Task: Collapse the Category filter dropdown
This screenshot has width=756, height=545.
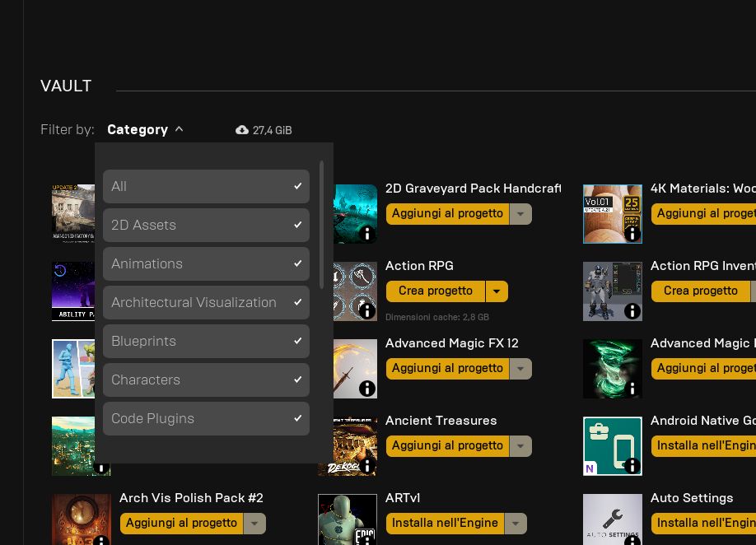Action: [x=146, y=129]
